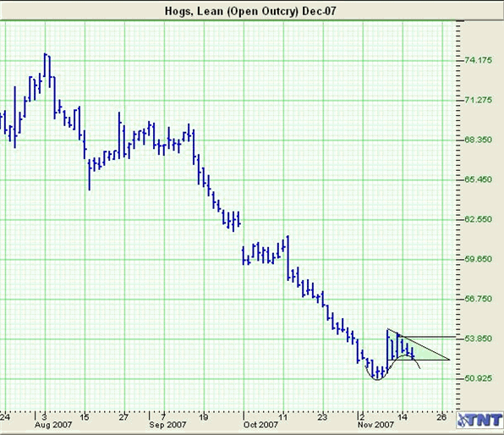The height and width of the screenshot is (435, 504).
Task: Click the TNT logo icon
Action: coord(479,420)
